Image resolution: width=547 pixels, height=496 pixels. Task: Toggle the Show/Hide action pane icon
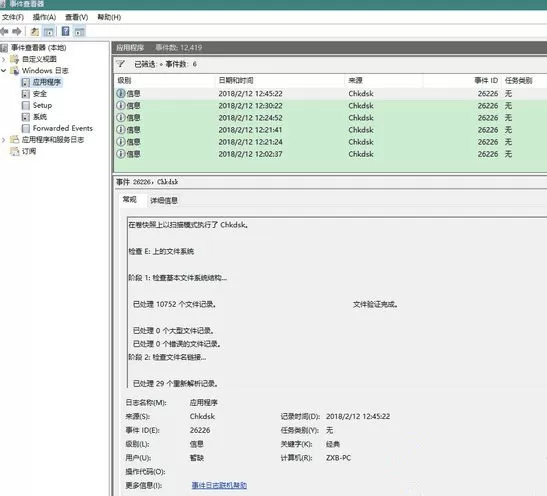click(80, 32)
